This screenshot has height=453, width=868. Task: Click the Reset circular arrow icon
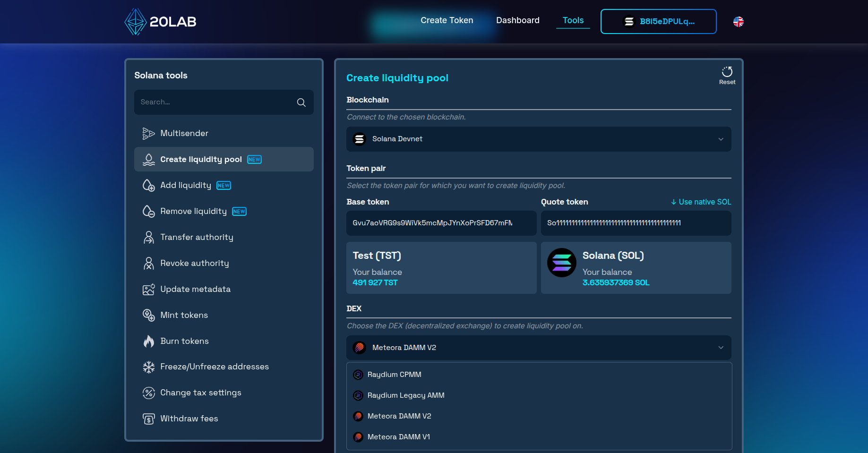pyautogui.click(x=727, y=71)
